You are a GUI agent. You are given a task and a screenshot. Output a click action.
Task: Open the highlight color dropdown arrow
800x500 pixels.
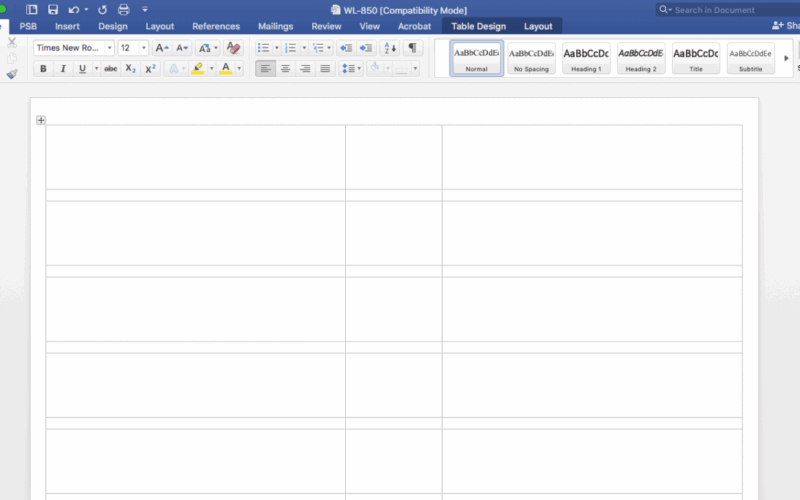[212, 68]
